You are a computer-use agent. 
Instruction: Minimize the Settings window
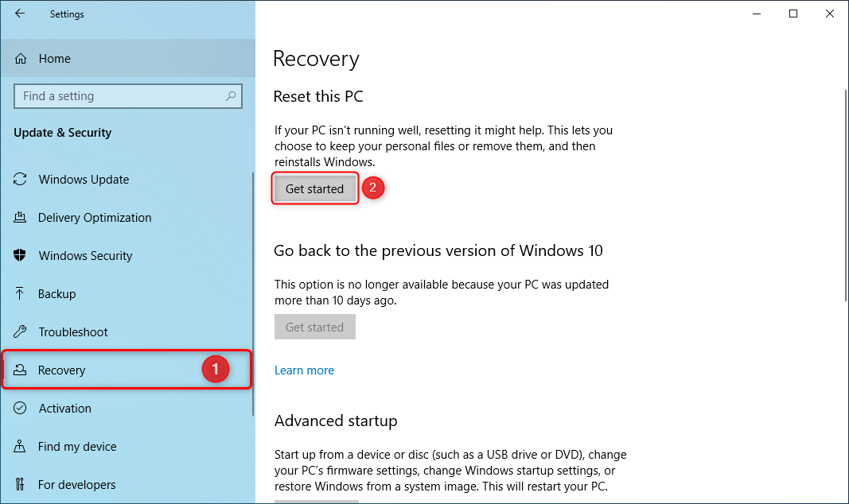tap(757, 14)
